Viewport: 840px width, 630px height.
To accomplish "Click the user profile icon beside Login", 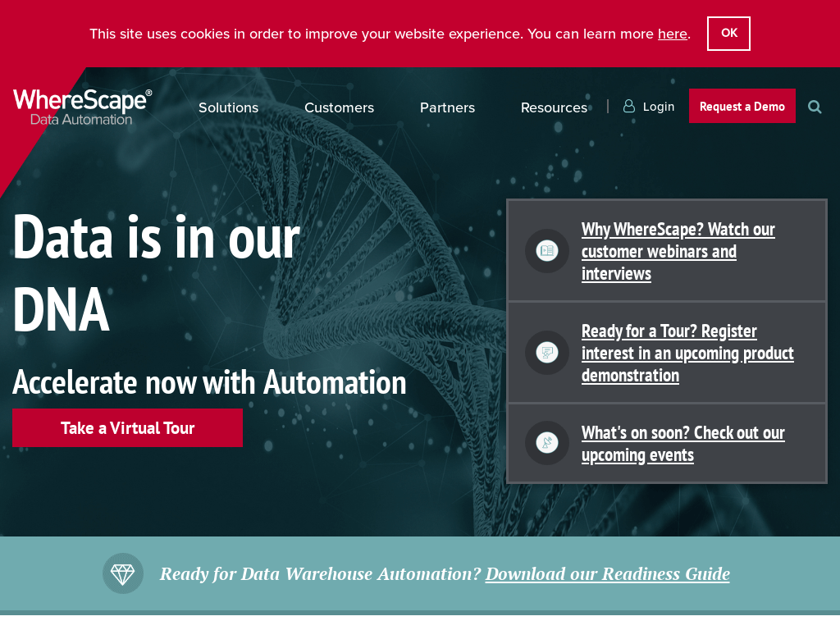I will tap(629, 106).
